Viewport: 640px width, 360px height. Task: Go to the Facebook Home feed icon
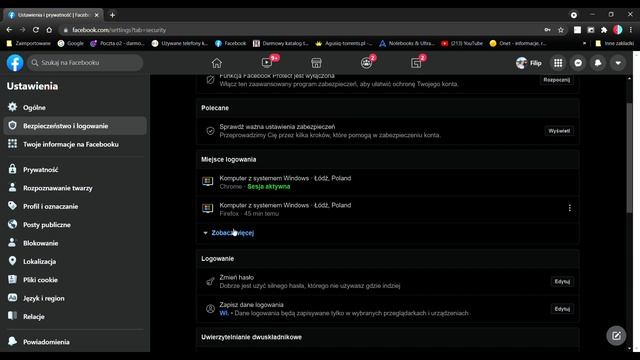217,63
